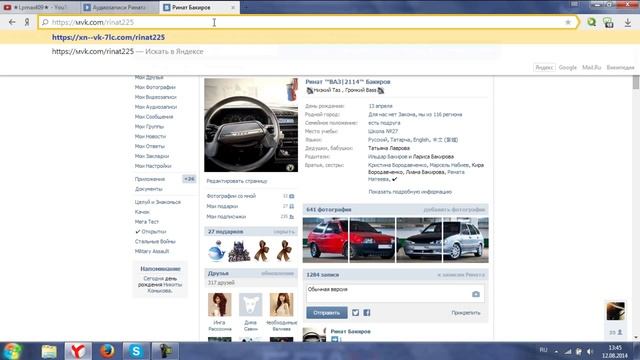Open Мои Аудиозаписи in left menu
Viewport: 640px width, 360px height.
[156, 107]
